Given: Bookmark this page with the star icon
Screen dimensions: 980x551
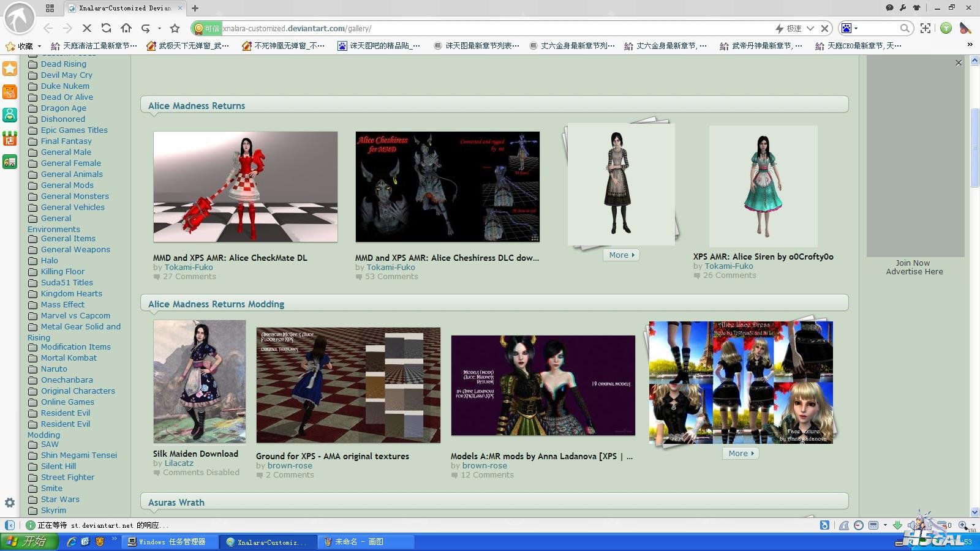Looking at the screenshot, I should click(175, 28).
